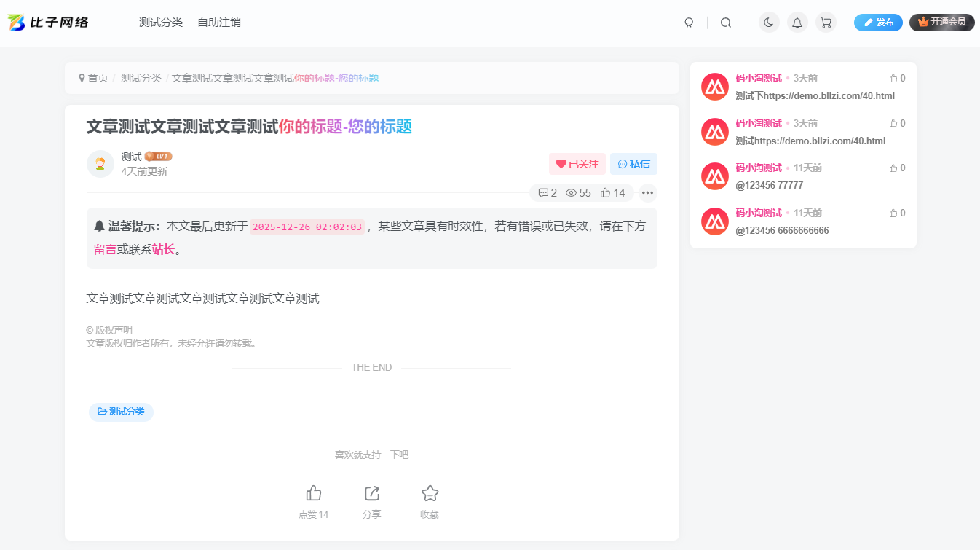Click the 点赞 like icon at the bottom
Viewport: 980px width, 550px height.
coord(313,494)
